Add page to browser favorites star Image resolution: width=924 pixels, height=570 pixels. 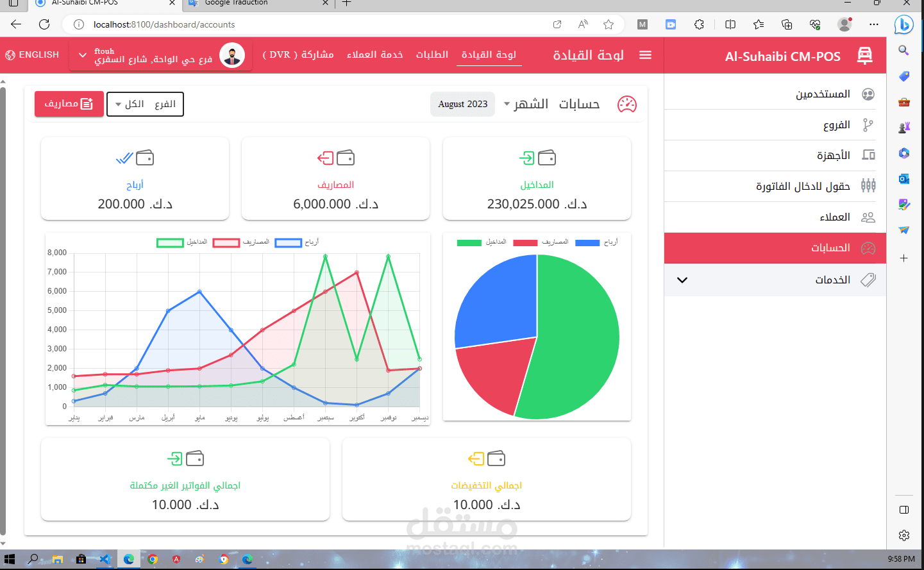[x=609, y=24]
